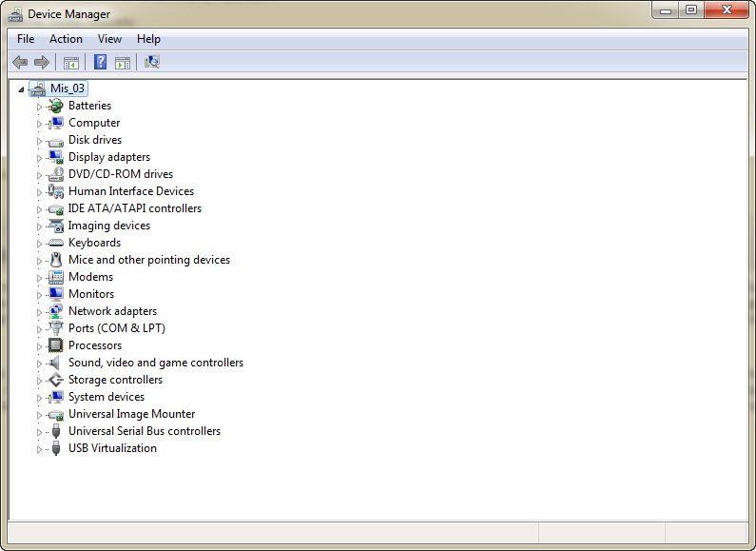The width and height of the screenshot is (756, 551).
Task: Click the IDE ATA/ATAPI controllers icon
Action: (x=56, y=209)
